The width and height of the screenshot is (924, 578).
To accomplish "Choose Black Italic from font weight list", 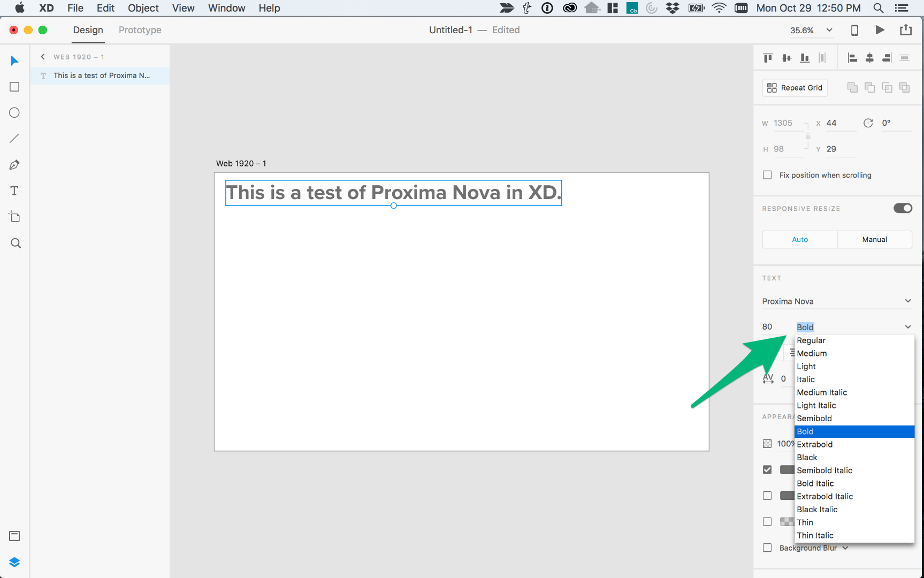I will (x=854, y=509).
